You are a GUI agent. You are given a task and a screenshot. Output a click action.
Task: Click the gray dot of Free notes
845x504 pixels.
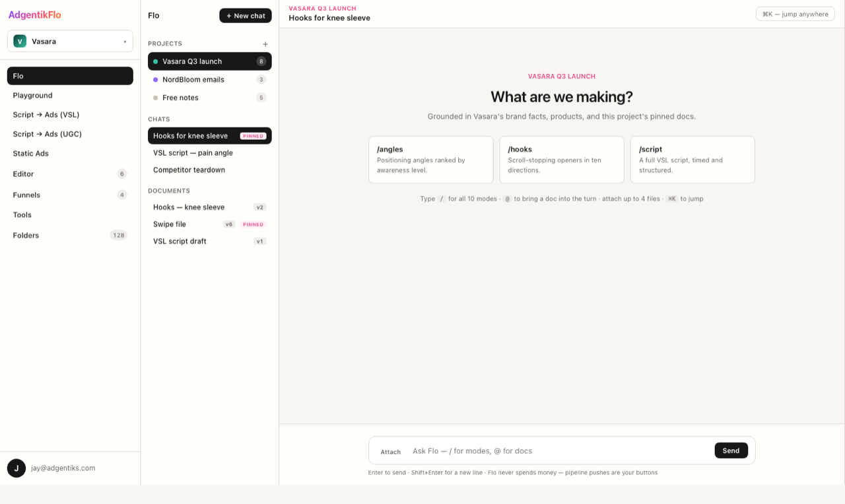coord(156,98)
